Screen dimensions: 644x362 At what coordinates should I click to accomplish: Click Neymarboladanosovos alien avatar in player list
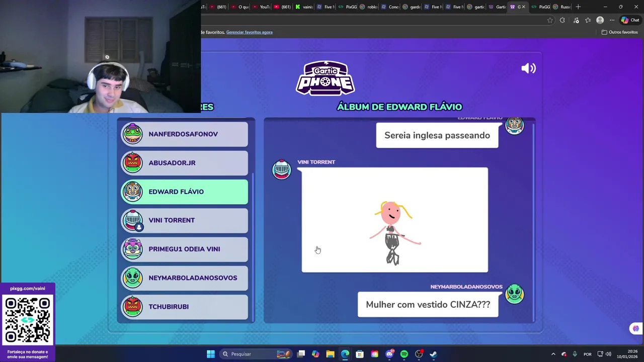pos(133,278)
